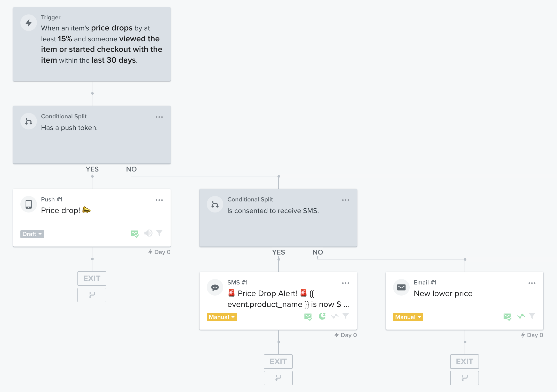Click the smart sending icon on Email #1

[507, 317]
